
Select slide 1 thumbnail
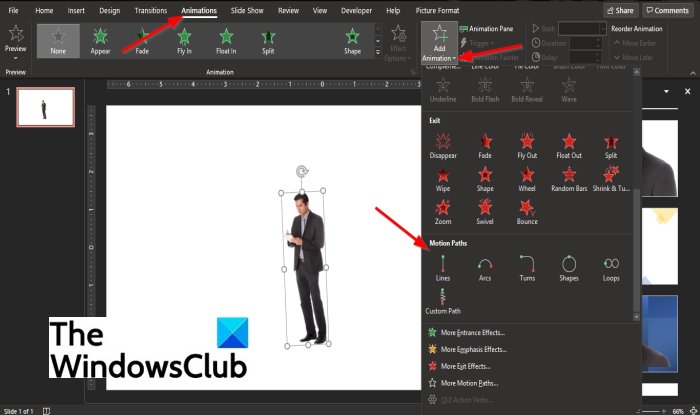pos(46,107)
